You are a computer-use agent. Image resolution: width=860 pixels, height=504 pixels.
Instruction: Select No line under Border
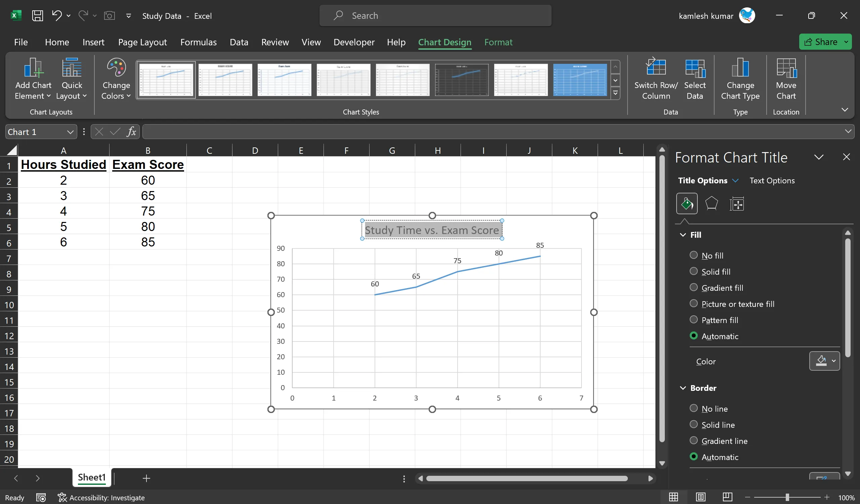point(693,408)
